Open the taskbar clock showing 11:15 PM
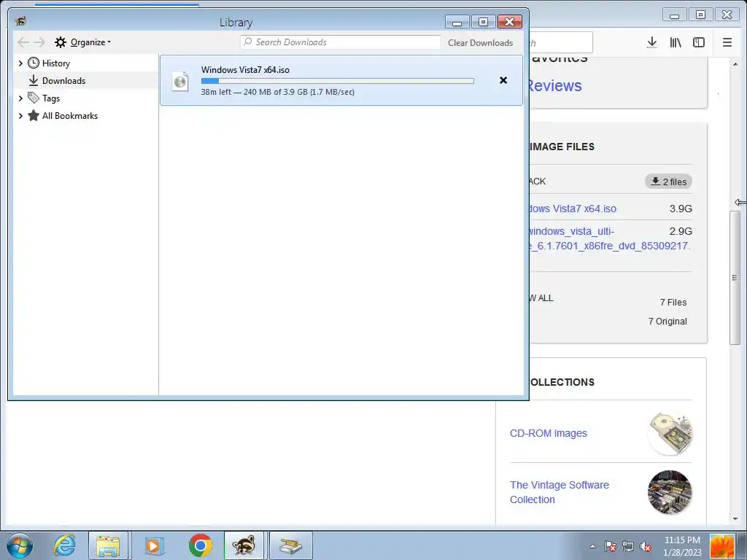 pyautogui.click(x=683, y=546)
